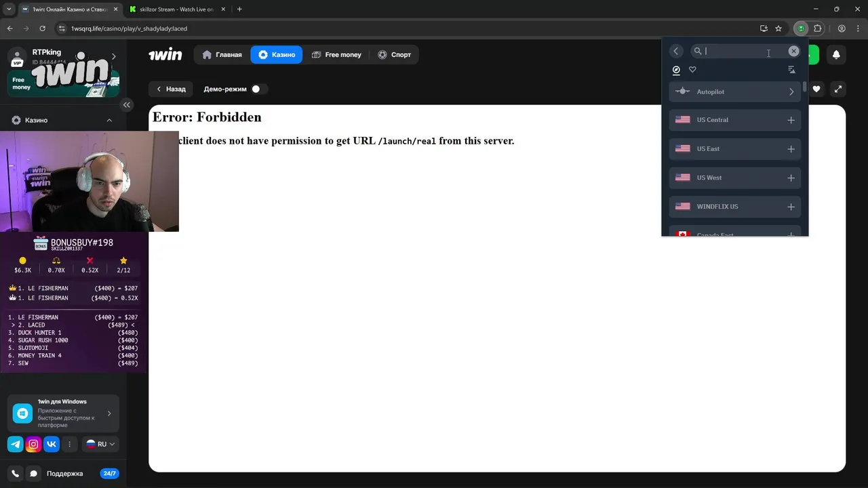Click the 24/7 support badge

(x=109, y=474)
